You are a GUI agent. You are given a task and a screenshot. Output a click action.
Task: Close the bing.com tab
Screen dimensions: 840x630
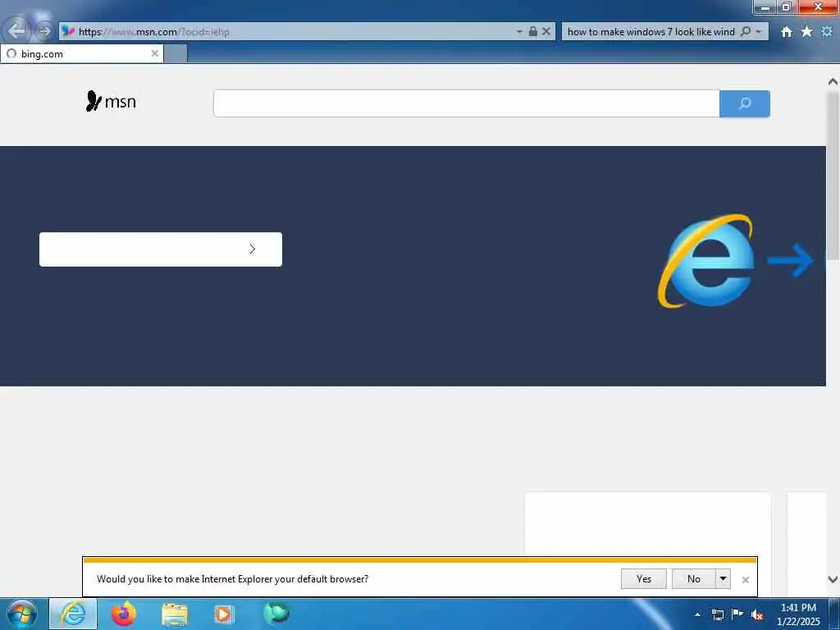click(x=154, y=53)
